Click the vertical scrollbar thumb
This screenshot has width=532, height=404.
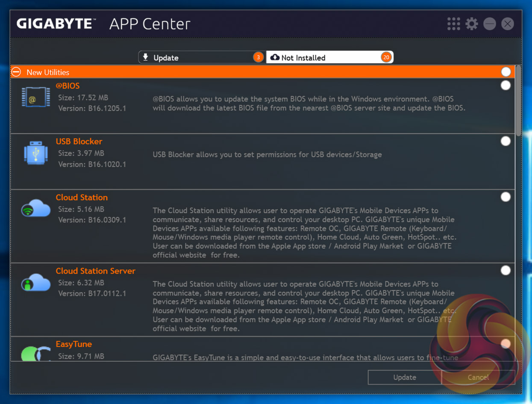tap(518, 101)
